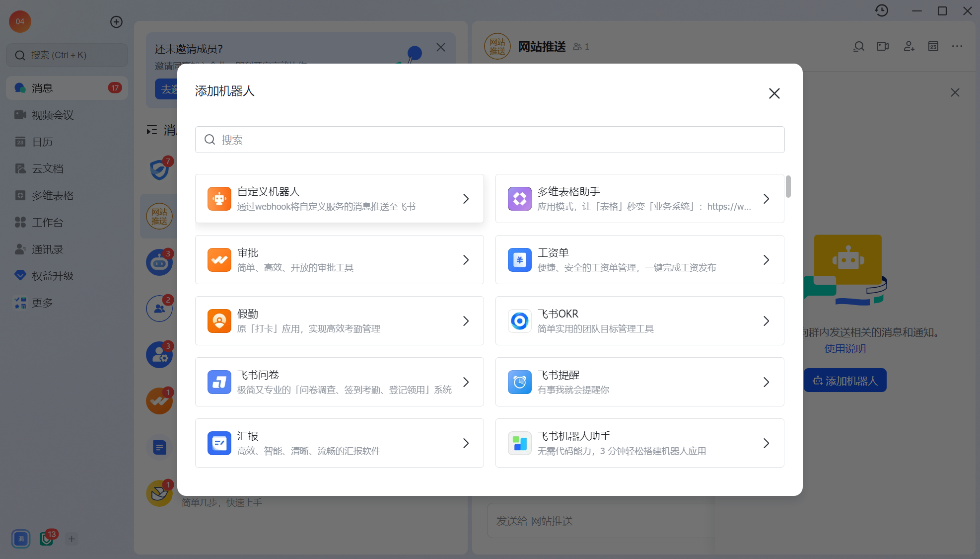Viewport: 980px width, 559px height.
Task: Click the 多维表格助手 purple icon
Action: pyautogui.click(x=519, y=199)
